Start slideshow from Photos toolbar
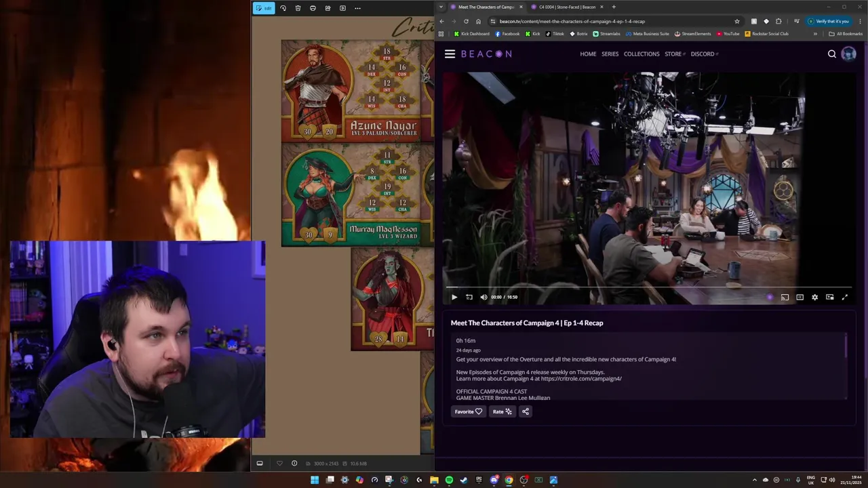The width and height of the screenshot is (868, 488). [342, 8]
